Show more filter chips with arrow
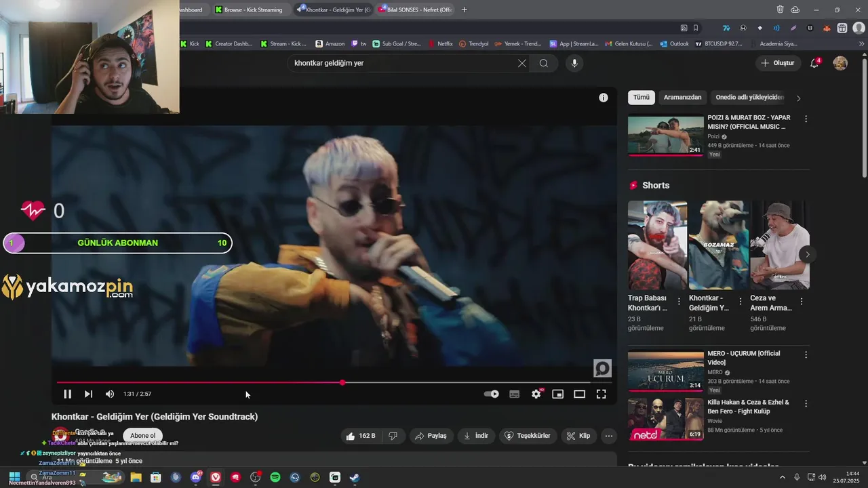This screenshot has width=868, height=488. (x=798, y=98)
